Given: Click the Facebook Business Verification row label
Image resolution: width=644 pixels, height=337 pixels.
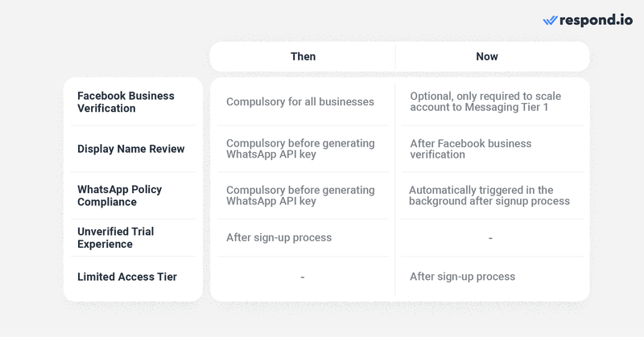Looking at the screenshot, I should (x=126, y=101).
